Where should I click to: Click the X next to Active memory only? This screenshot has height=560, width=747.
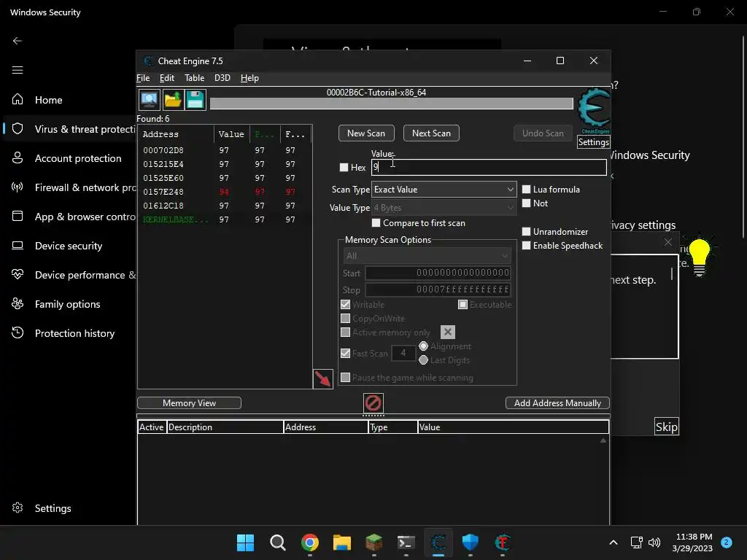point(447,332)
